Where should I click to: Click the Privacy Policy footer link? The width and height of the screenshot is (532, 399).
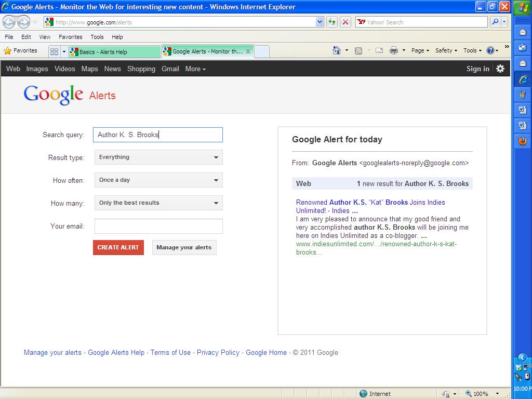[218, 353]
